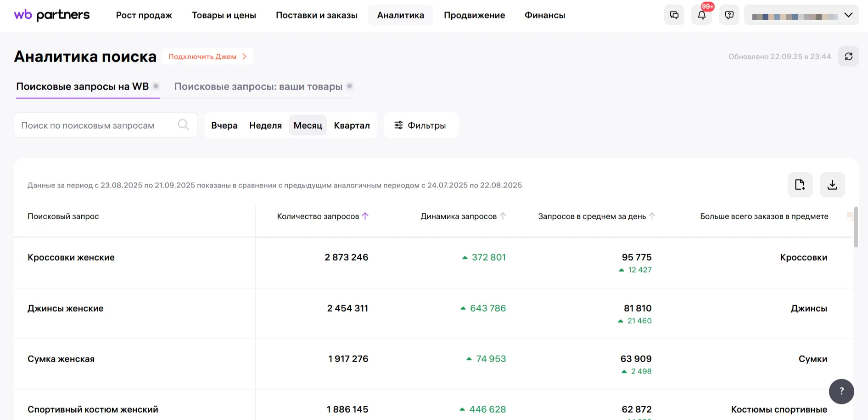Open the round question mark help button
The height and width of the screenshot is (420, 868).
(x=841, y=391)
